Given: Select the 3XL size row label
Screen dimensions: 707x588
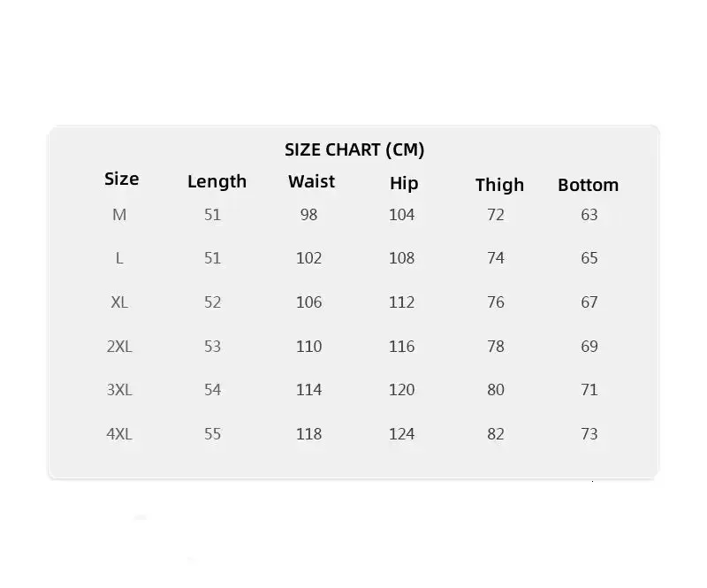Looking at the screenshot, I should click(x=119, y=390).
